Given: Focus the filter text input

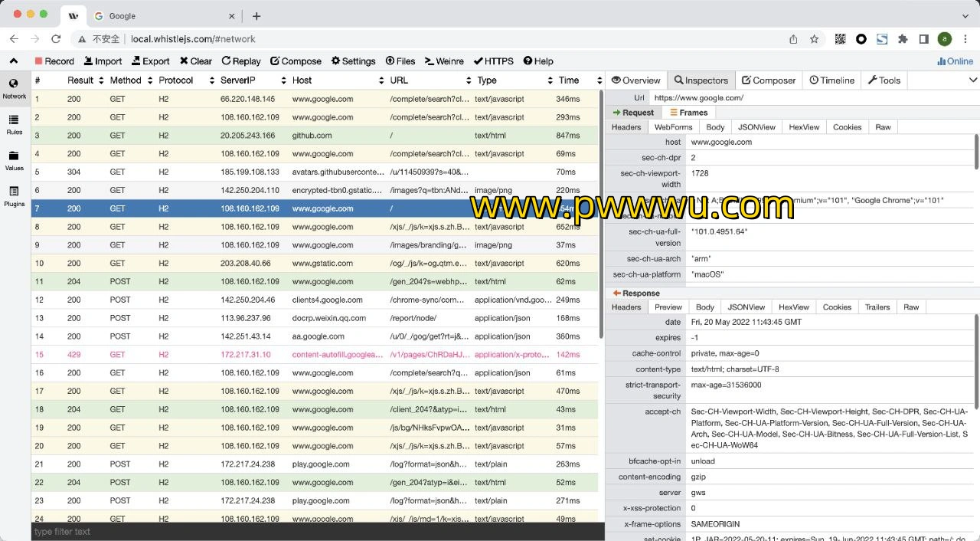Looking at the screenshot, I should [x=318, y=532].
